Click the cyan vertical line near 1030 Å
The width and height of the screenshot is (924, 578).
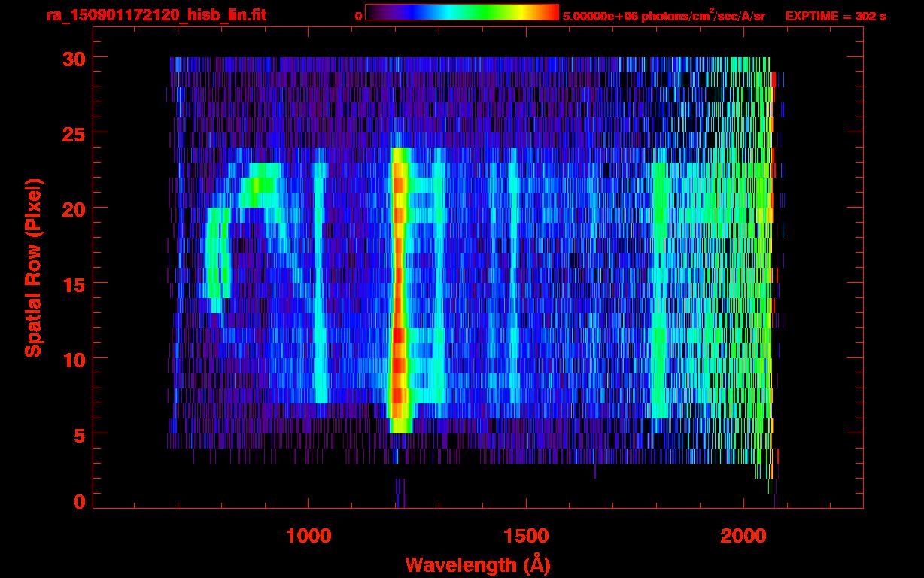point(321,301)
